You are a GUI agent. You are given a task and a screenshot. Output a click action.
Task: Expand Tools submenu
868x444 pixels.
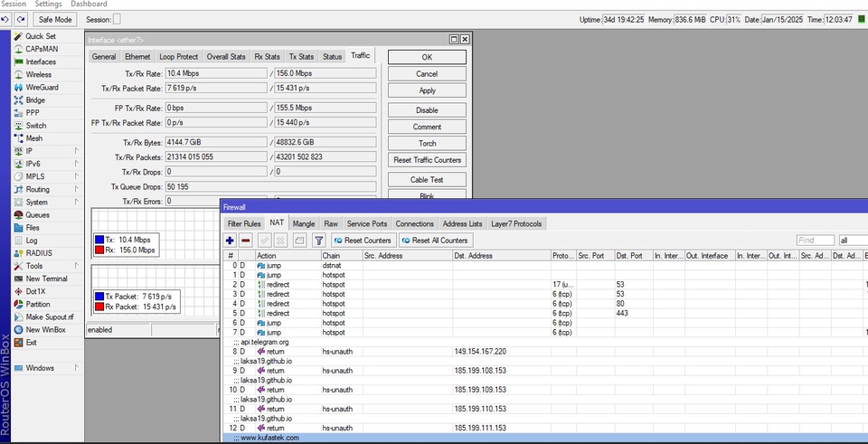pos(76,266)
